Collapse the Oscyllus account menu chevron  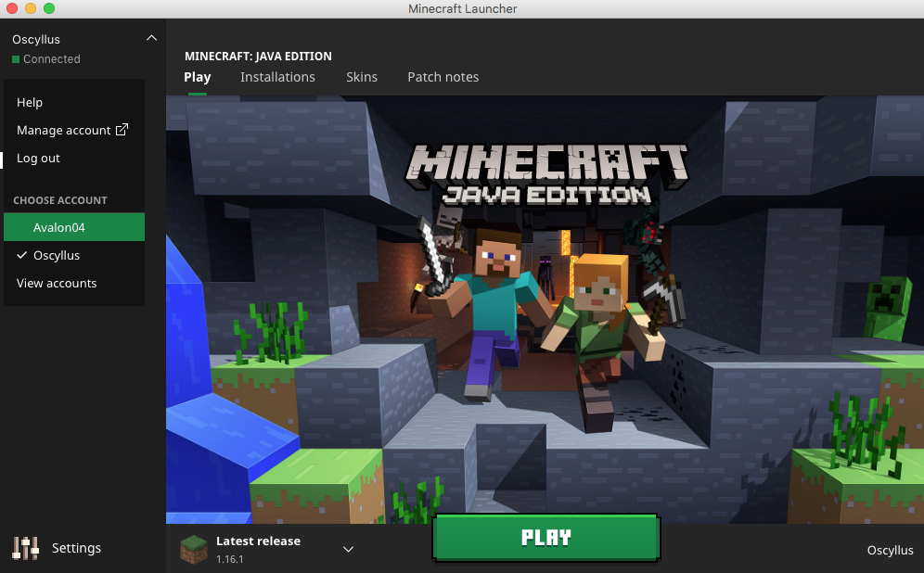click(151, 38)
